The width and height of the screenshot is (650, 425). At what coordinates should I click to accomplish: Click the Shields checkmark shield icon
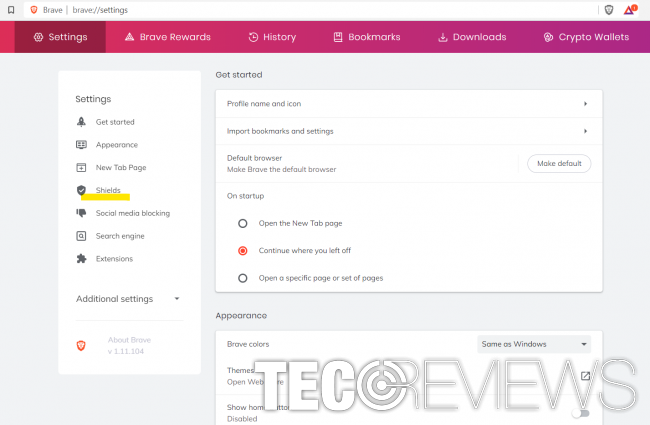81,190
